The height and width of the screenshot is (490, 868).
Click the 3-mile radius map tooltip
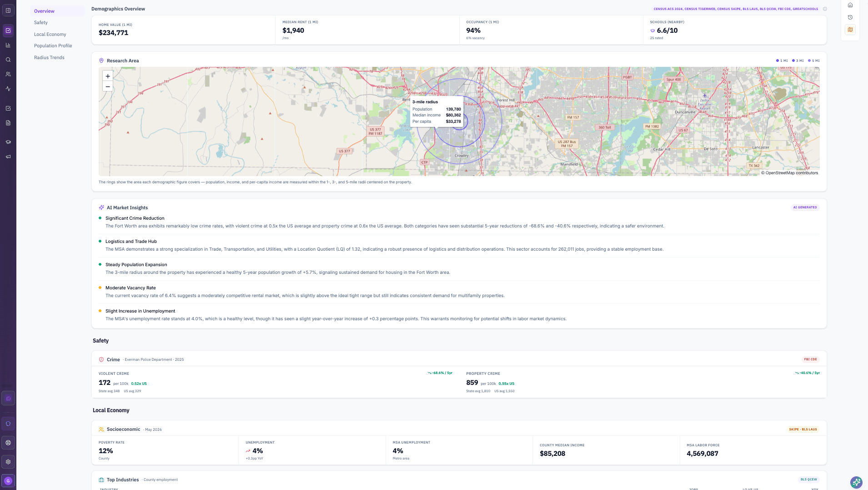point(437,111)
